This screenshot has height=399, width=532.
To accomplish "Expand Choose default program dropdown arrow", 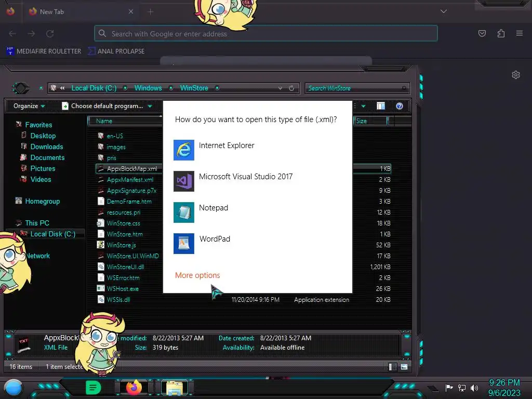I will (x=150, y=106).
